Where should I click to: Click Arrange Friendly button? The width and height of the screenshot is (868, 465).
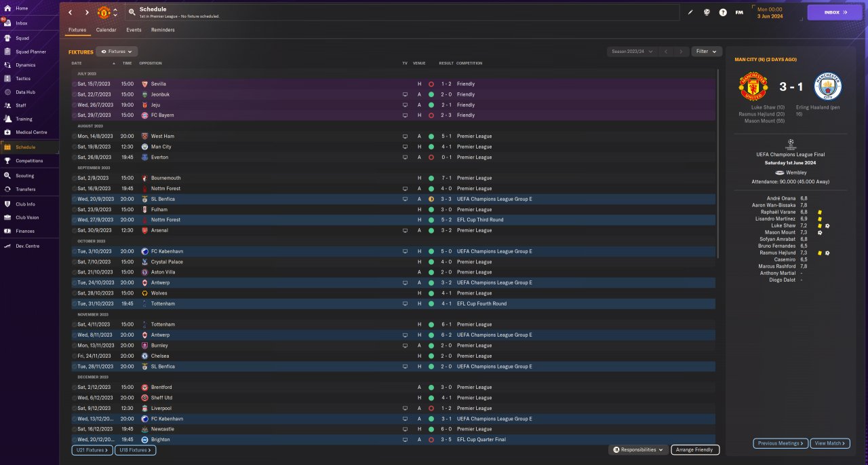tap(695, 449)
